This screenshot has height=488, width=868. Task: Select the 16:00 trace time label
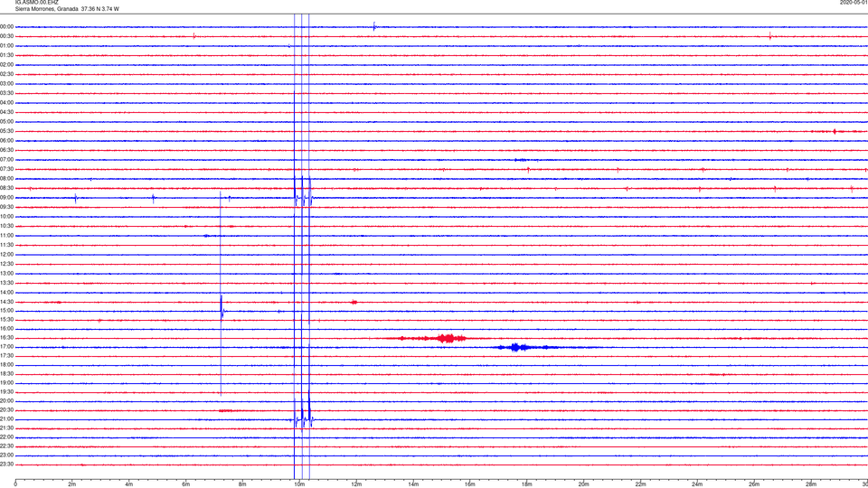point(7,329)
